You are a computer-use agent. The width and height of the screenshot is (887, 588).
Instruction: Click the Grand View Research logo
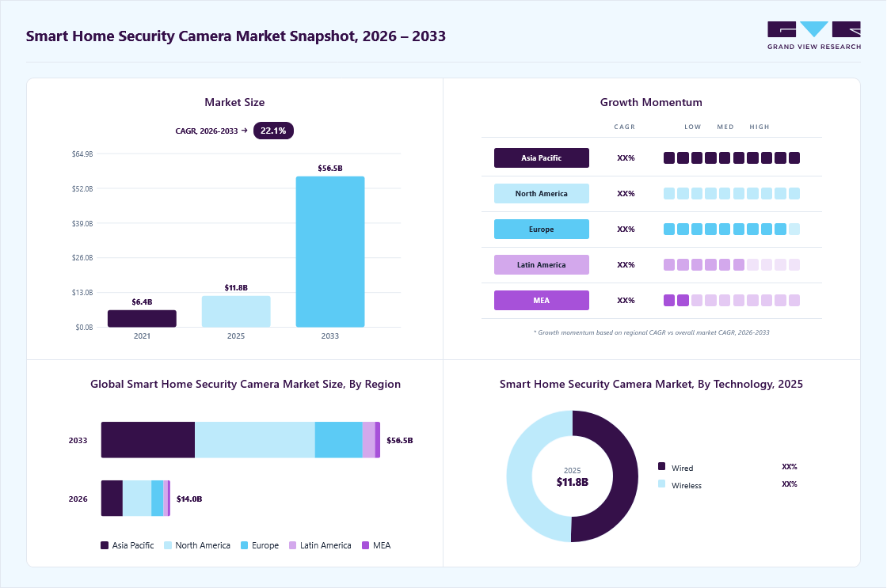[814, 36]
